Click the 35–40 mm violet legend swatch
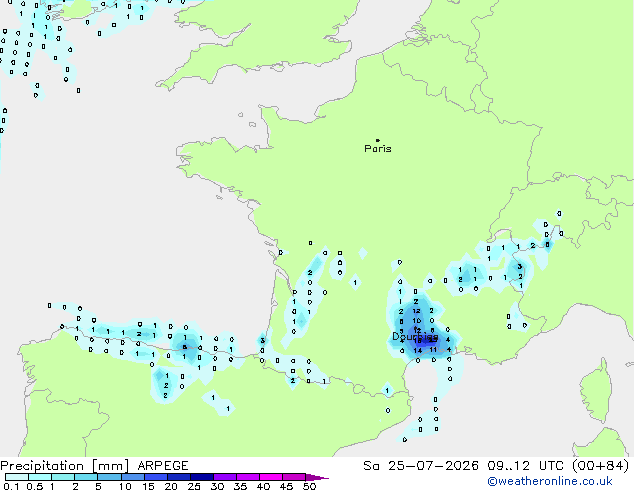The image size is (634, 490). click(x=248, y=477)
